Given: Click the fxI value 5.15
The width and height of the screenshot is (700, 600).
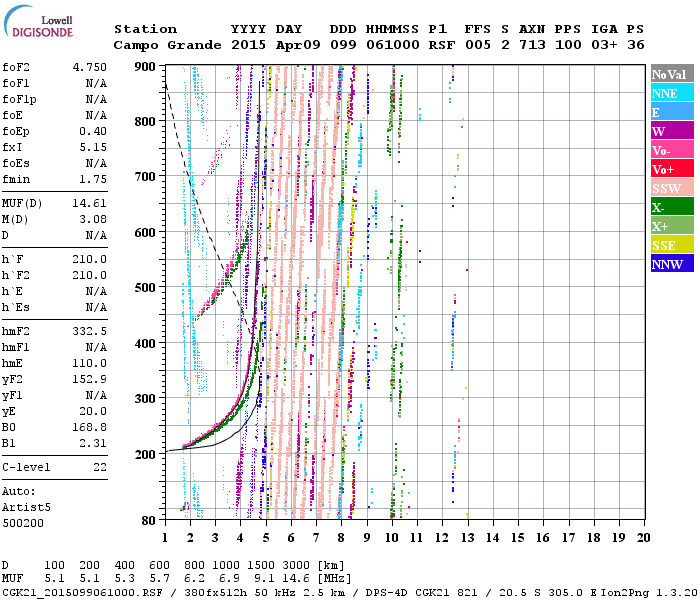Looking at the screenshot, I should 93,147.
